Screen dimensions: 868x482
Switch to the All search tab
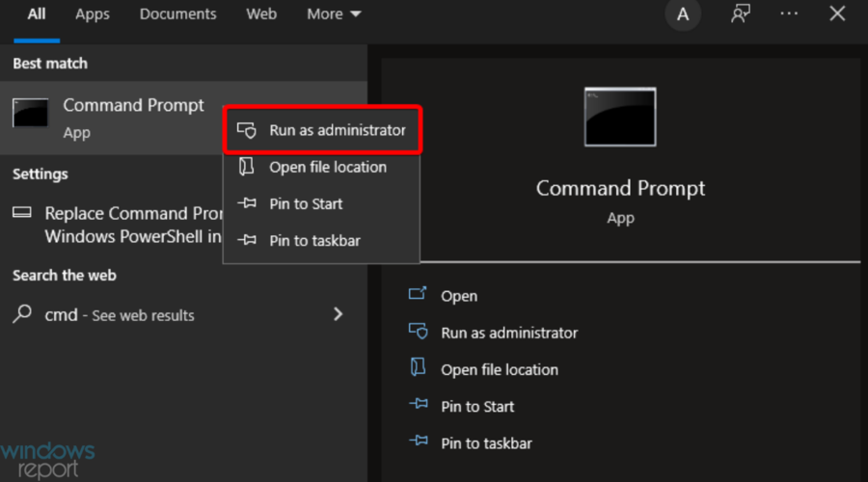[37, 14]
